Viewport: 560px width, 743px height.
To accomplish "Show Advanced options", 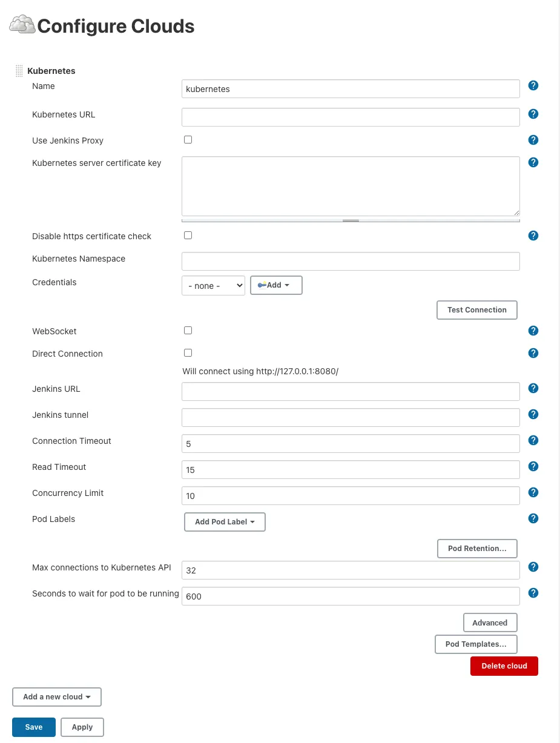I will [x=490, y=623].
